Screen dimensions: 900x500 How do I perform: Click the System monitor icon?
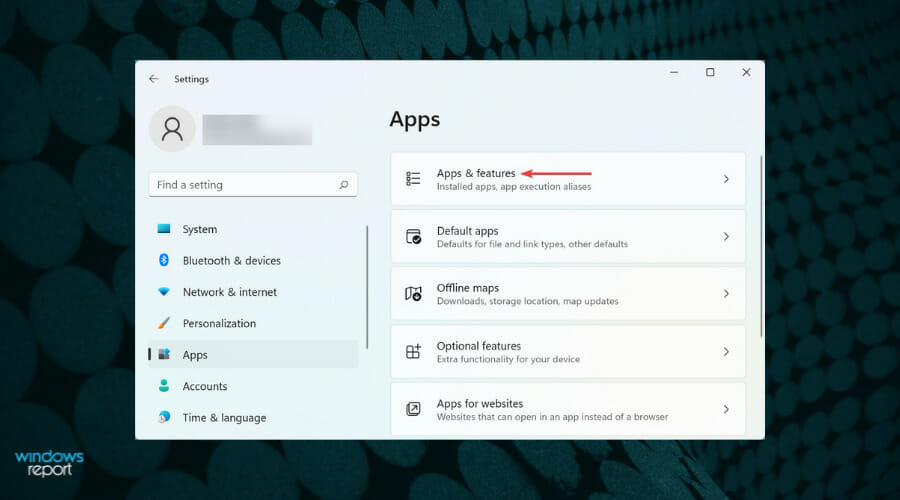164,229
